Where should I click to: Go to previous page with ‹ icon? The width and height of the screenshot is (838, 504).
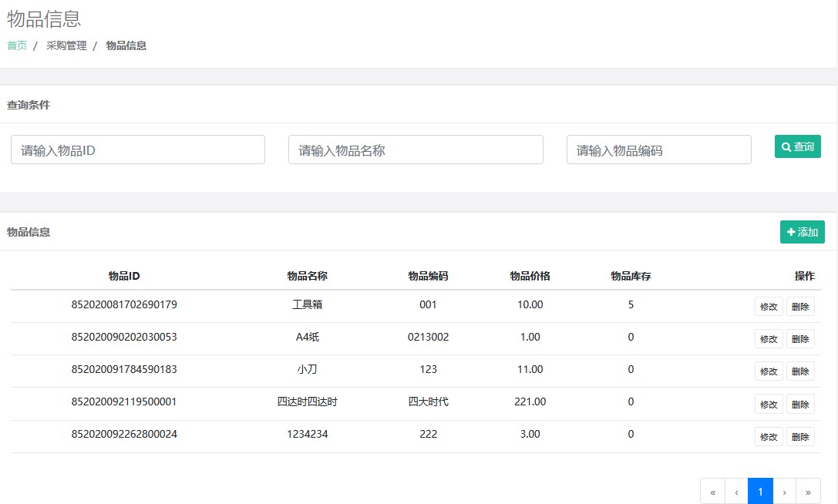pos(736,492)
